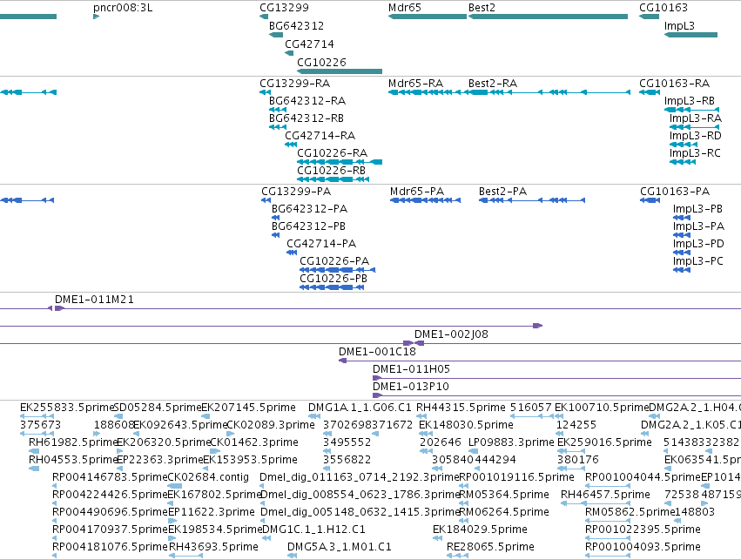Select EST RM05364.5prime
The height and width of the screenshot is (560, 741).
(461, 503)
